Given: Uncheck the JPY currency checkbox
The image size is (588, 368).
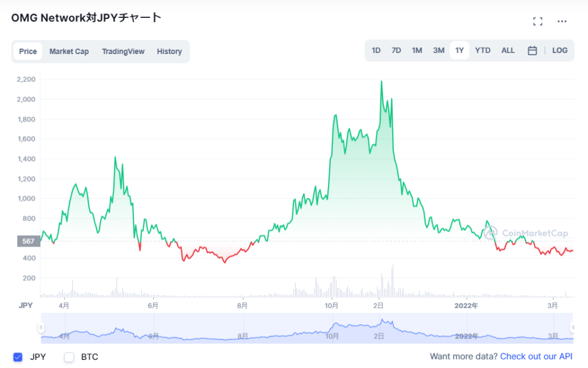Looking at the screenshot, I should pos(18,356).
